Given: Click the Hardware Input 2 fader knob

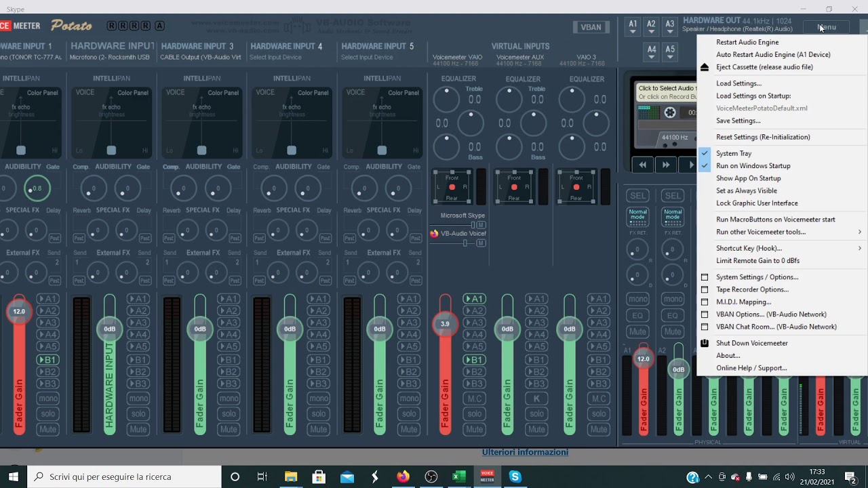Looking at the screenshot, I should tap(109, 329).
